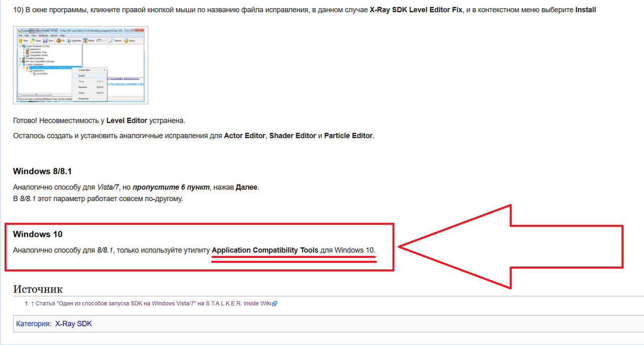Click the italic Vista/7 text
This screenshot has width=644, height=345.
pyautogui.click(x=108, y=187)
